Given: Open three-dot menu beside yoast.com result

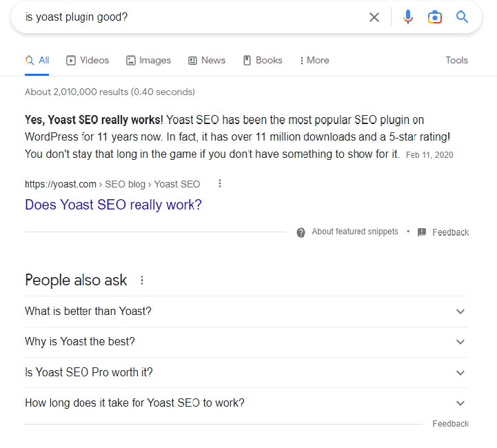Looking at the screenshot, I should [220, 183].
